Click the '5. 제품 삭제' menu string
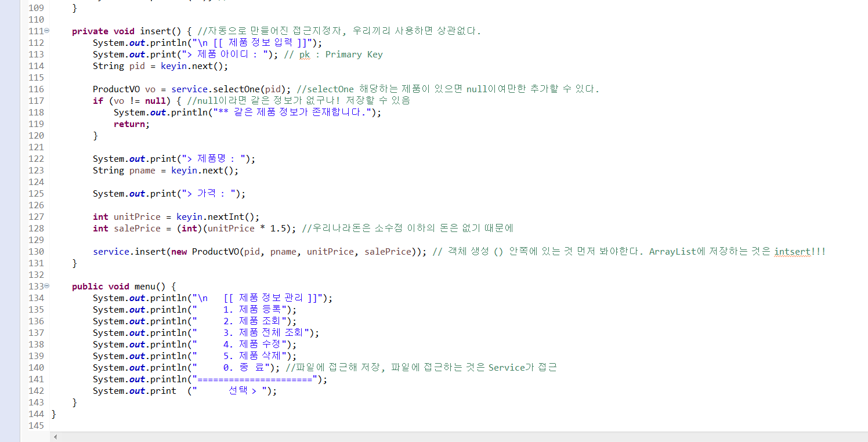This screenshot has height=442, width=868. pos(252,356)
